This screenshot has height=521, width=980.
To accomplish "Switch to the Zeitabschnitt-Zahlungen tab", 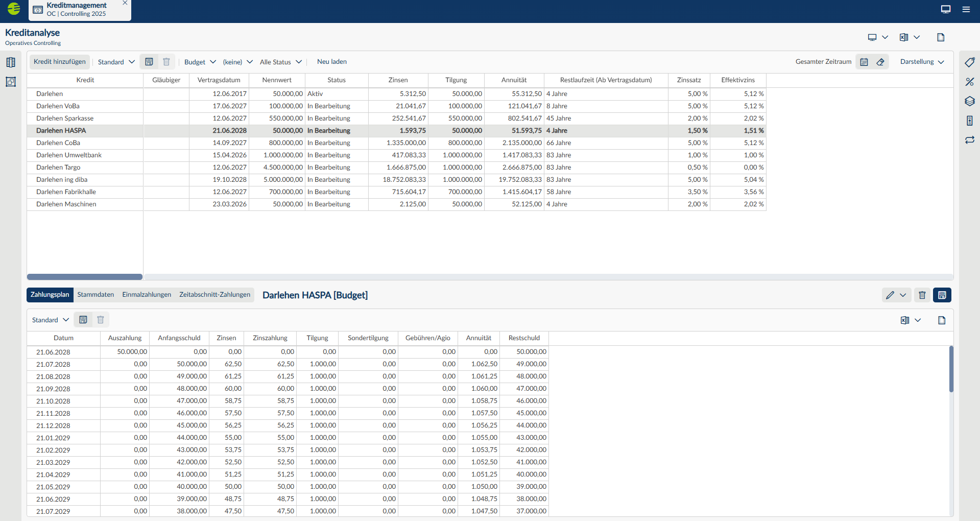I will [x=214, y=295].
